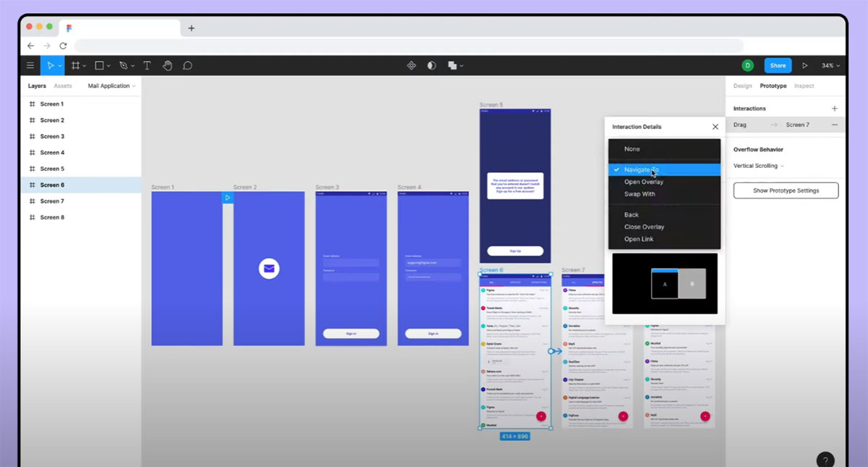Switch to the Assets tab
868x467 pixels.
[x=63, y=86]
